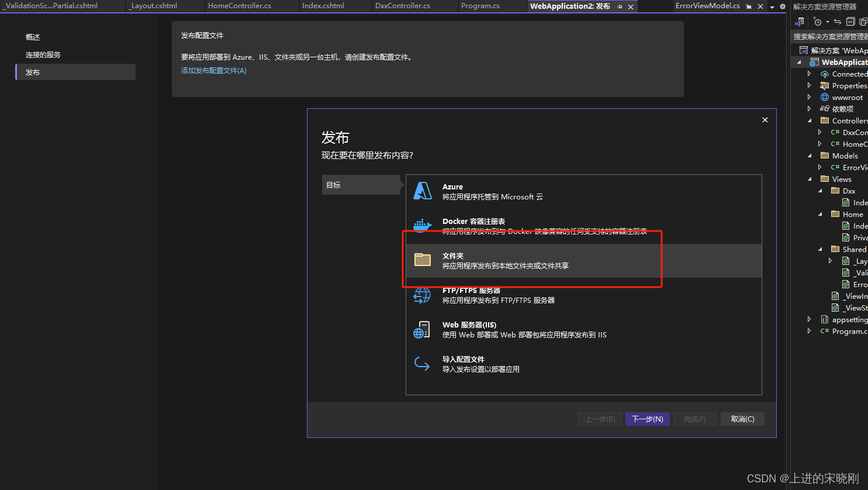Switch to _ValidationSc...Partial.cshtml tab
This screenshot has width=868, height=490.
click(x=51, y=6)
